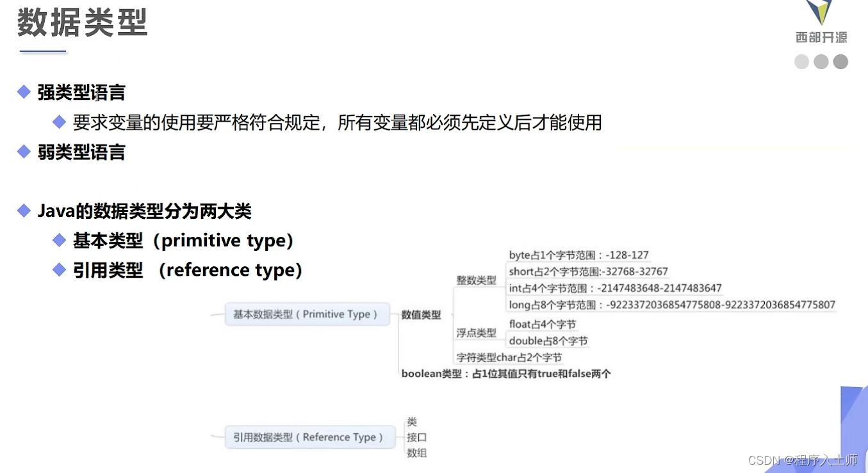Click the long占8个字节范围 entry
Viewport: 868px width, 473px height.
click(672, 305)
